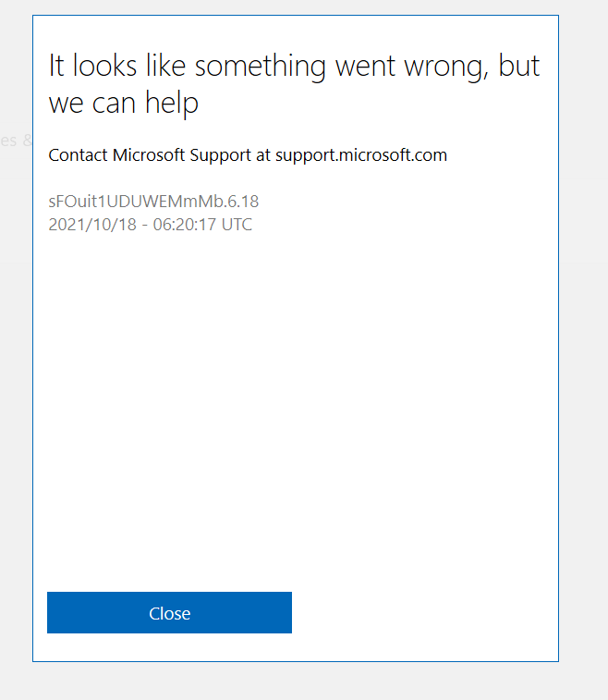Click the word 'Microsoft' in support message
Viewport: 608px width, 700px height.
[149, 155]
